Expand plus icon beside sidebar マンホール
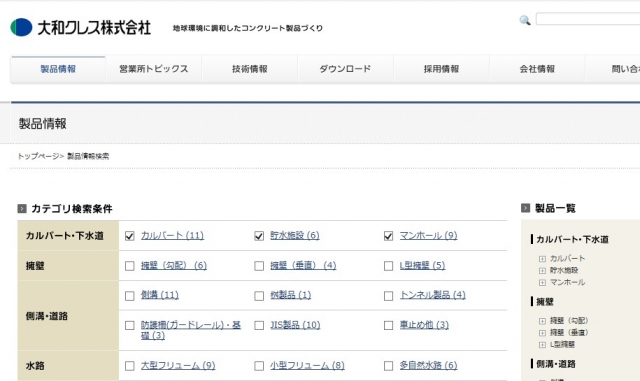Image resolution: width=640 pixels, height=381 pixels. point(542,283)
